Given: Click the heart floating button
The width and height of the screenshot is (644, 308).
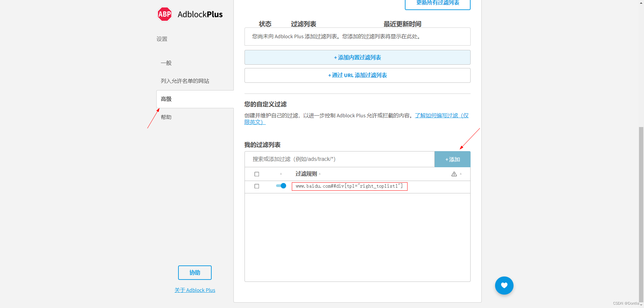Looking at the screenshot, I should coord(504,286).
